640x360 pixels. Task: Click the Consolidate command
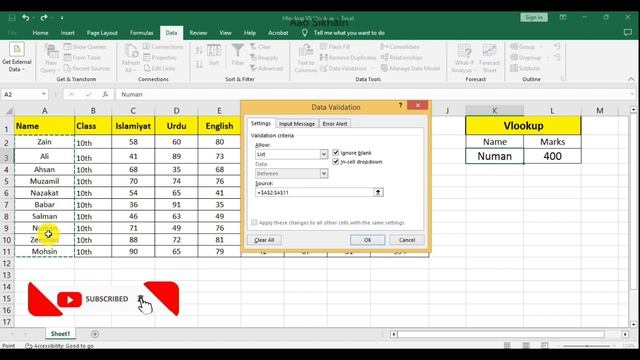400,47
